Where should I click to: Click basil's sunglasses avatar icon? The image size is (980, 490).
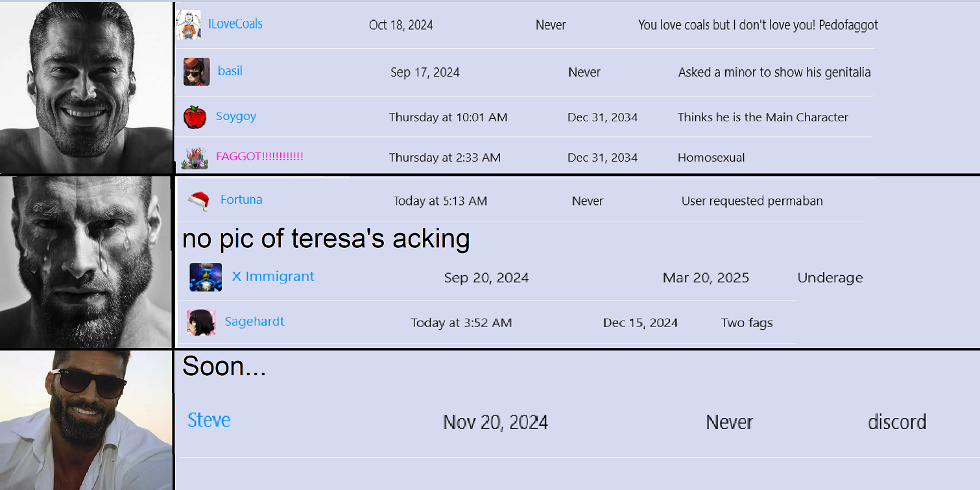(x=197, y=72)
